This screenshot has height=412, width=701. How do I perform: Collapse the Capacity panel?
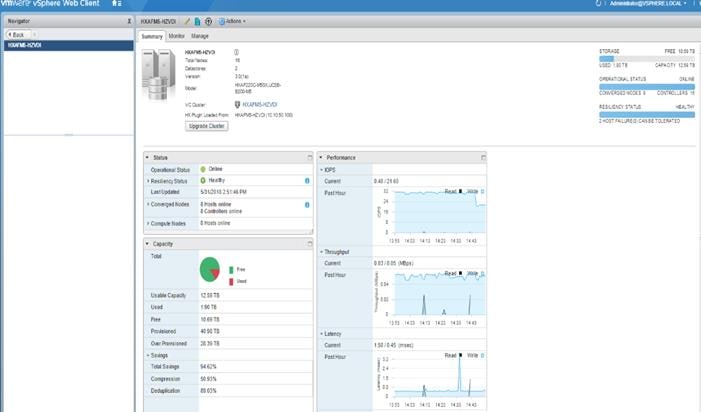tap(148, 244)
